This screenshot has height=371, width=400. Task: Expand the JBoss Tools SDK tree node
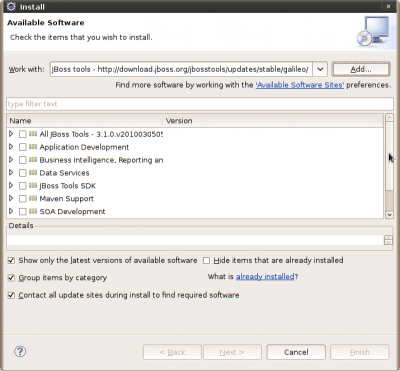pyautogui.click(x=11, y=185)
